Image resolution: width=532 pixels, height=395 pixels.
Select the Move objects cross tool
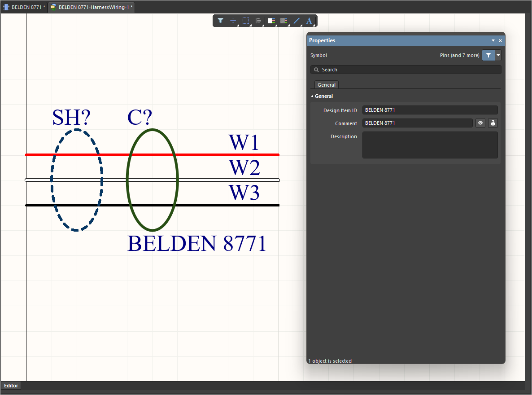tap(233, 21)
